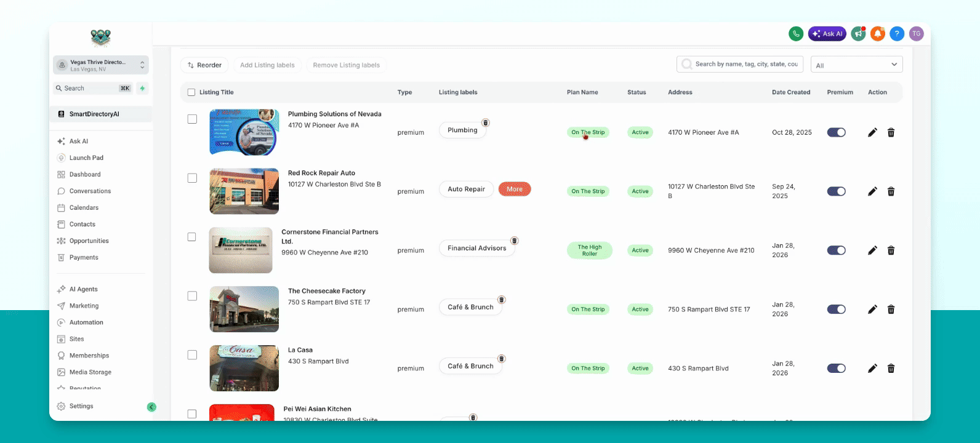
Task: Click the purple Ask AI button
Action: [827, 34]
